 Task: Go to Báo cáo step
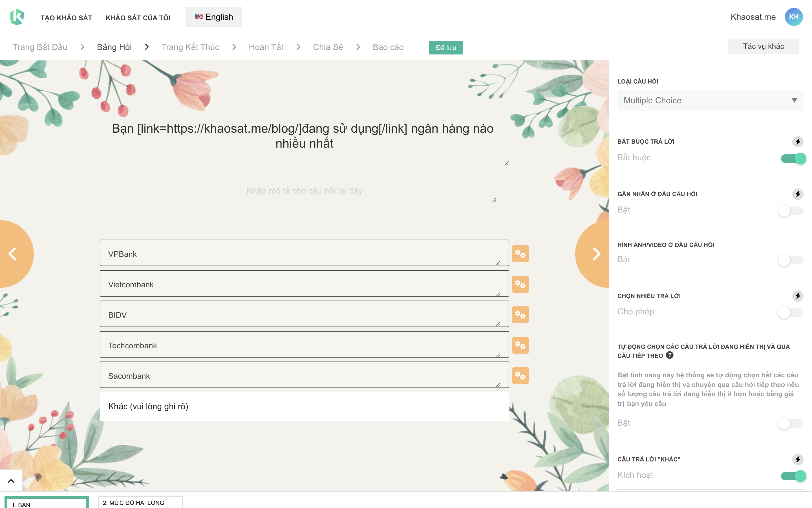tap(388, 47)
